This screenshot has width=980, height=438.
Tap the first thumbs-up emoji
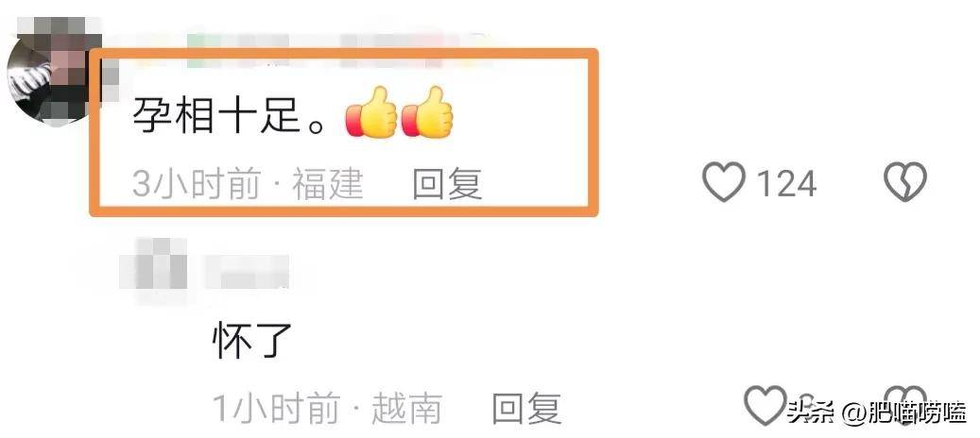pyautogui.click(x=372, y=112)
